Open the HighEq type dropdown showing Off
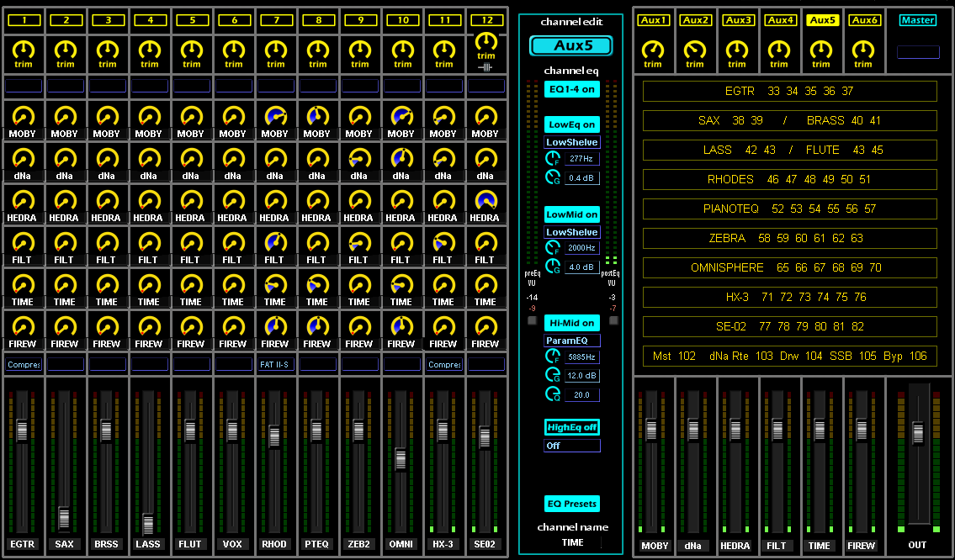The height and width of the screenshot is (560, 955). tap(572, 446)
